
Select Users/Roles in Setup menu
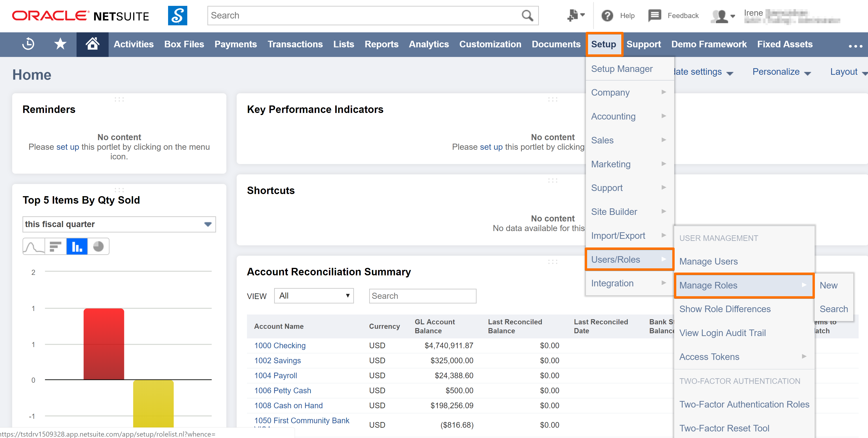point(629,259)
